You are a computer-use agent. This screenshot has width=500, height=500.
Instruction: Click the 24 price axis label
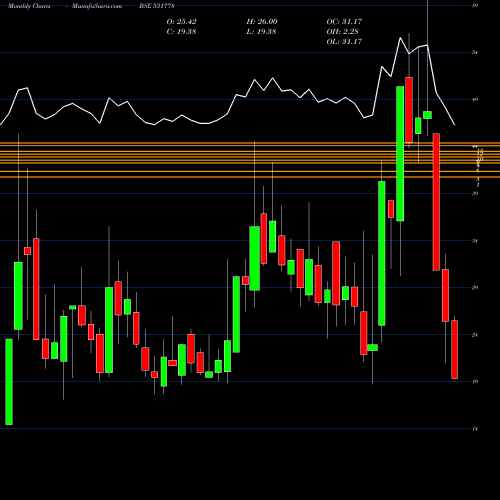coord(475,335)
